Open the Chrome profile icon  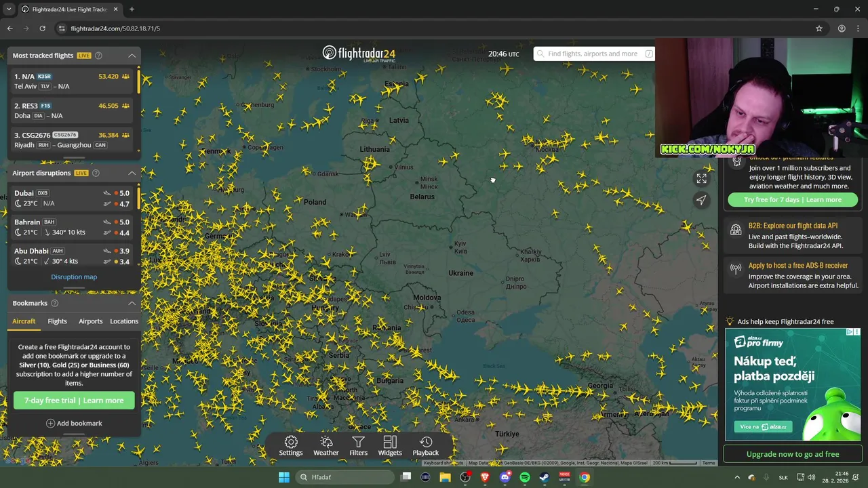[842, 28]
